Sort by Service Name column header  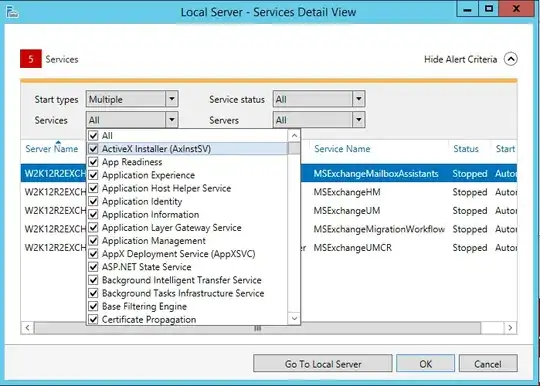pos(342,149)
